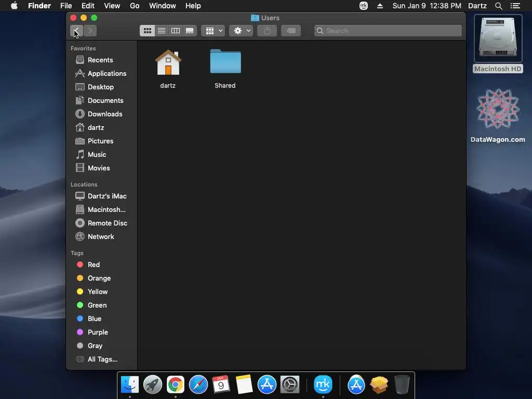Select Documents in the sidebar

[x=102, y=101]
